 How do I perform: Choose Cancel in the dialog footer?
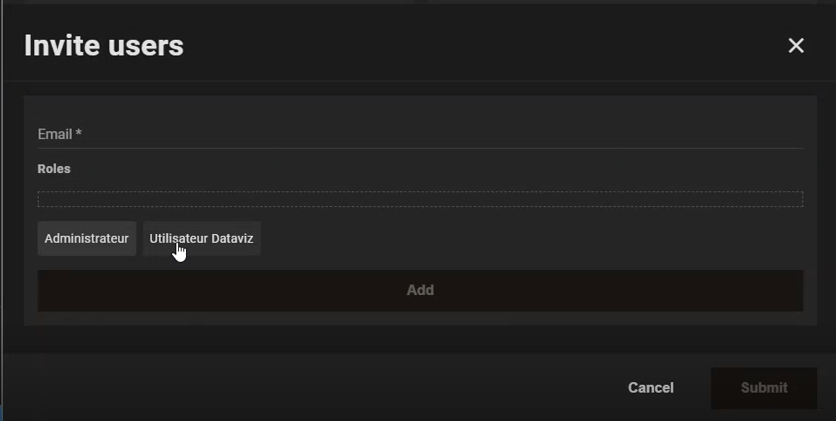pos(650,388)
